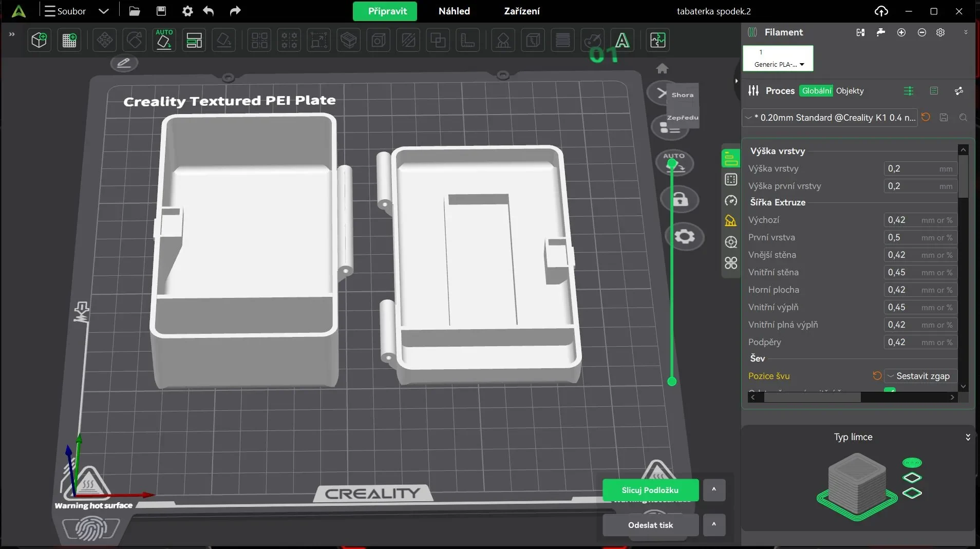The image size is (980, 549).
Task: Open the Color painting palette tool
Action: tap(593, 40)
